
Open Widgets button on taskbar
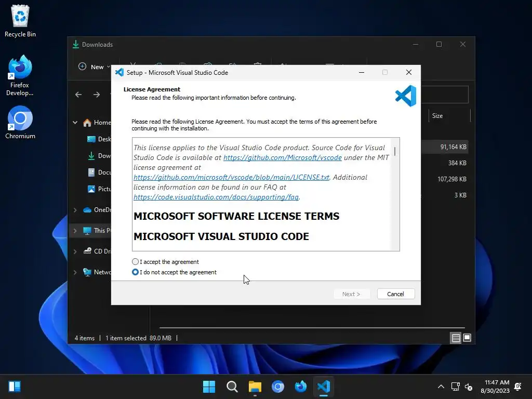point(15,387)
